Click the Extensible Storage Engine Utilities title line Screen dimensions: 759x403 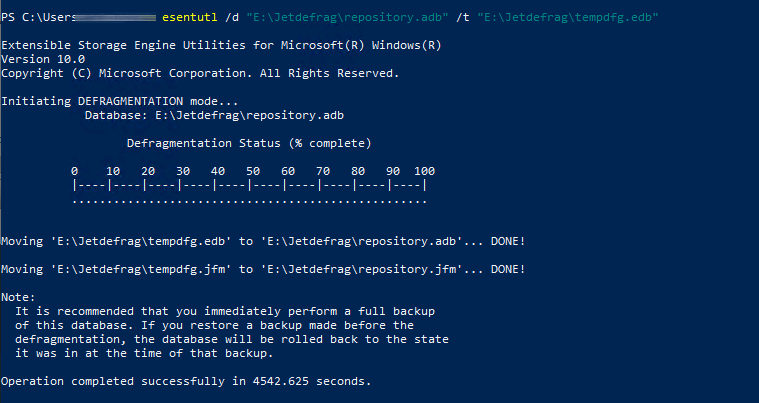pos(221,45)
